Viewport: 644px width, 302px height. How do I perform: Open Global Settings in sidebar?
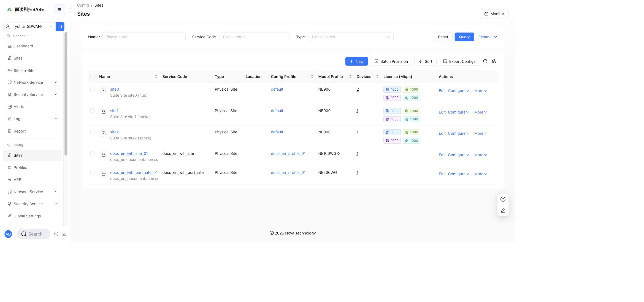coord(33,216)
